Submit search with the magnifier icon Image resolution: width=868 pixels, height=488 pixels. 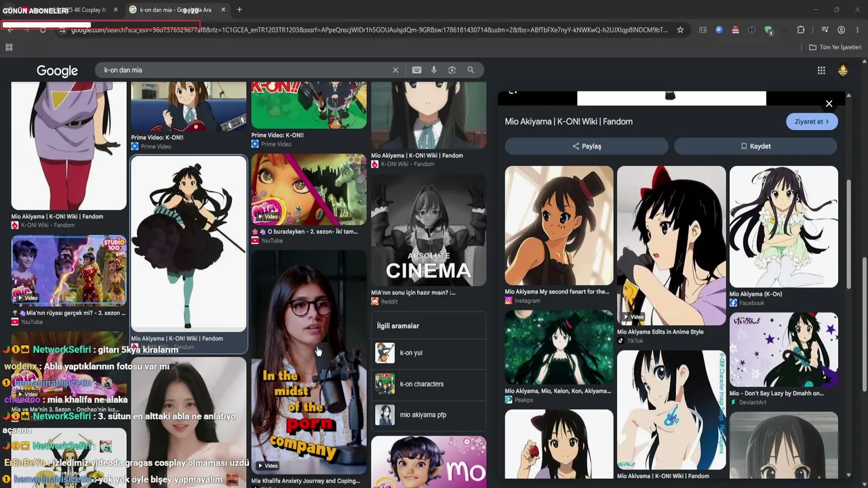(x=471, y=70)
